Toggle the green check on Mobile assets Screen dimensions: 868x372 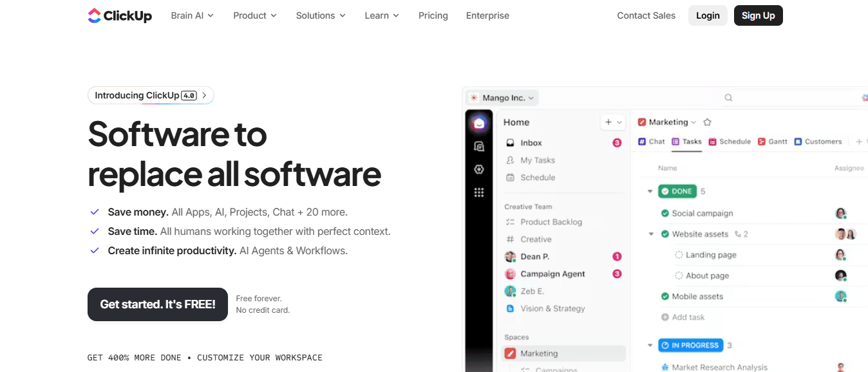[x=665, y=296]
